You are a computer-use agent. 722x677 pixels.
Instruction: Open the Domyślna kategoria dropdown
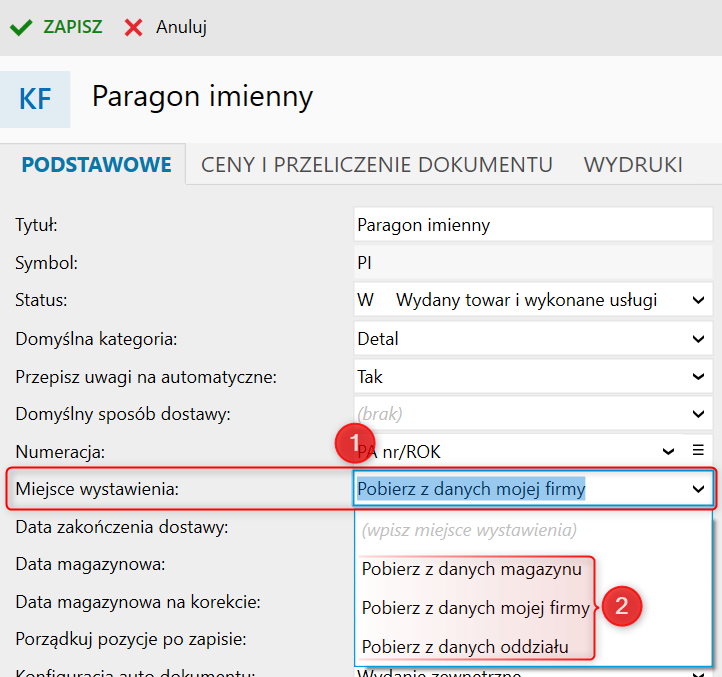click(x=698, y=339)
